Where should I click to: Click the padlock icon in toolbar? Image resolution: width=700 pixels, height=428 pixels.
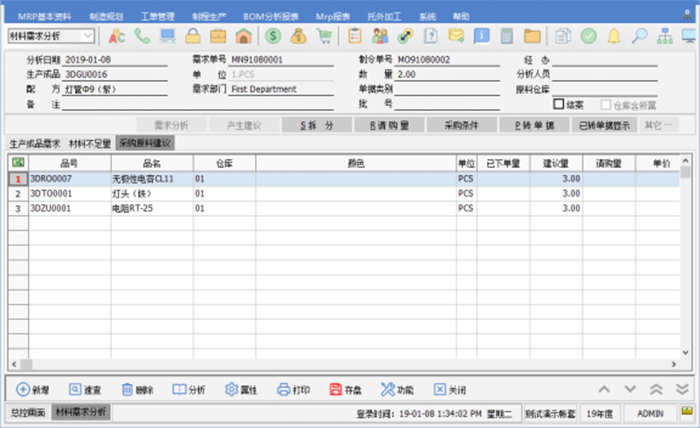[193, 36]
